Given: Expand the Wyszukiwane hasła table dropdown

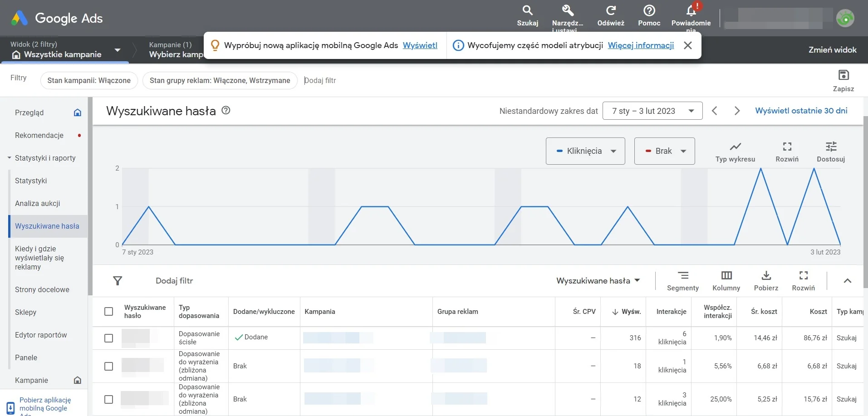Looking at the screenshot, I should (598, 281).
